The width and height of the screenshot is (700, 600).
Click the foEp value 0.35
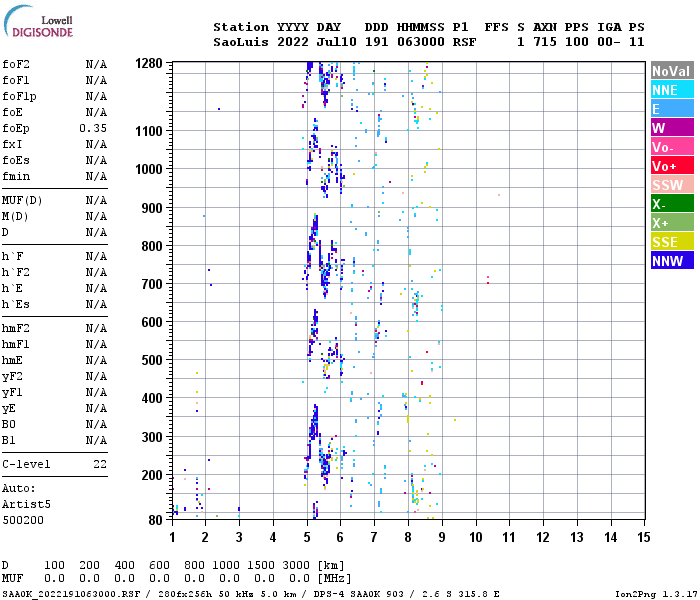93,129
